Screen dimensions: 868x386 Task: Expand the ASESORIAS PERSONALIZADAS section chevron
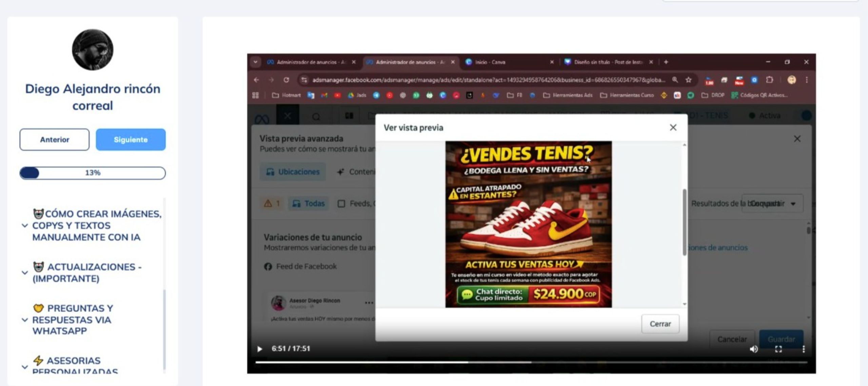tap(25, 367)
